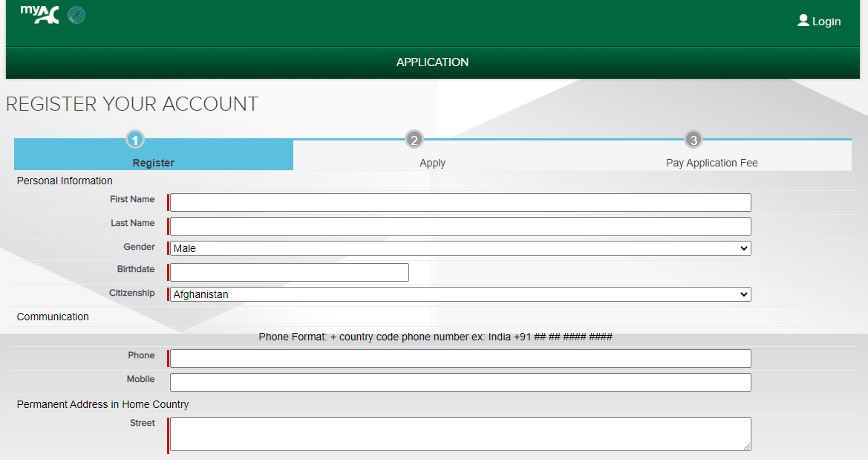Click the Phone input field

[459, 358]
